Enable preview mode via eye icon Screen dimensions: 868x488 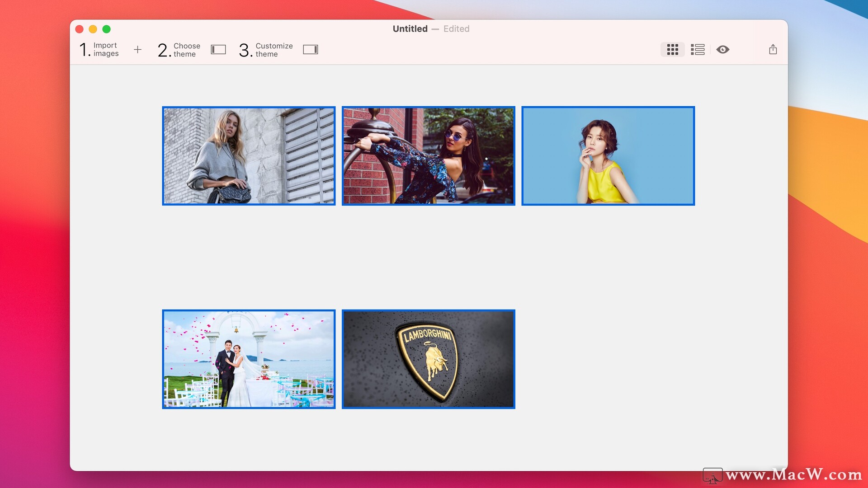724,49
